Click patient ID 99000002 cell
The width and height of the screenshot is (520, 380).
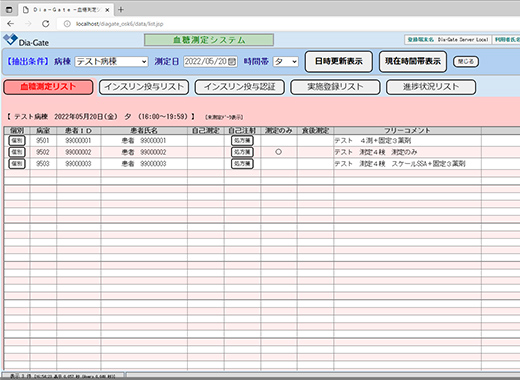point(78,152)
